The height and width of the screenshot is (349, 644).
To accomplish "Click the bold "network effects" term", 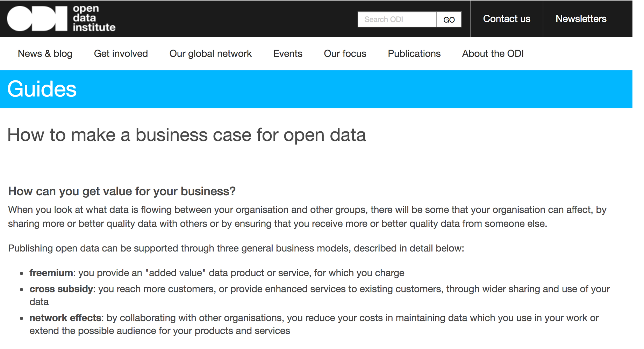I will [65, 318].
